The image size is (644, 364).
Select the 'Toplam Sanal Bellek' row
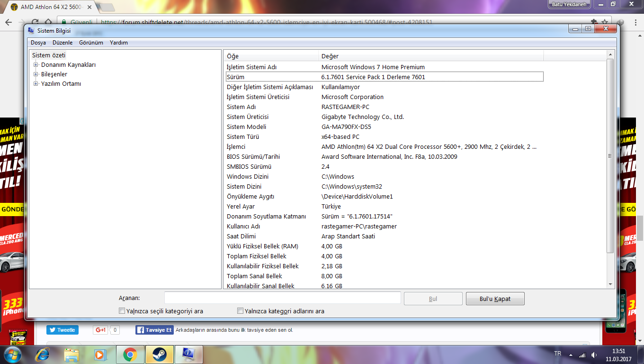384,276
